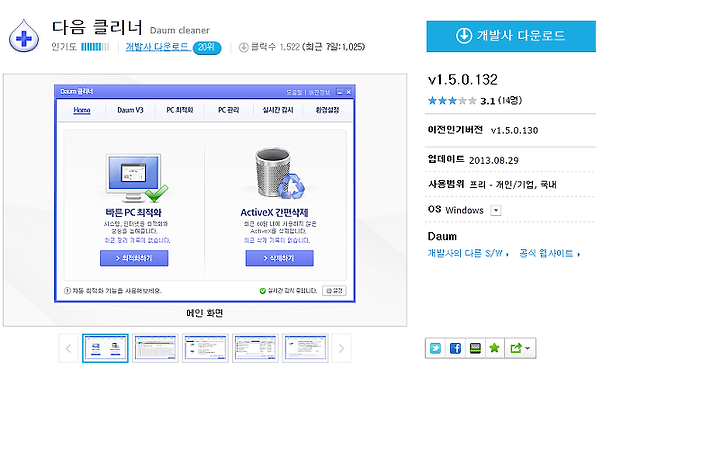This screenshot has width=720, height=450.
Task: Share on Twitter icon
Action: (435, 348)
